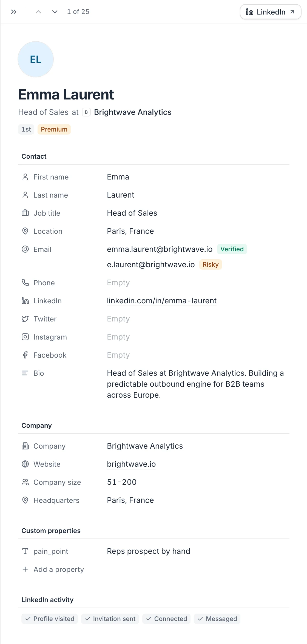Screen dimensions: 307x644
Task: Click the EL avatar circle
Action: point(36,59)
